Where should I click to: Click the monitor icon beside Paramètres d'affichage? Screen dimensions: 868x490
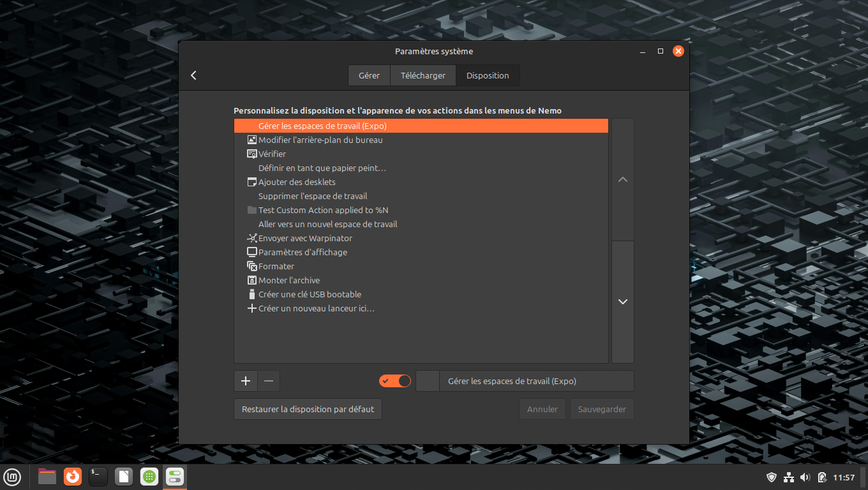tap(251, 252)
